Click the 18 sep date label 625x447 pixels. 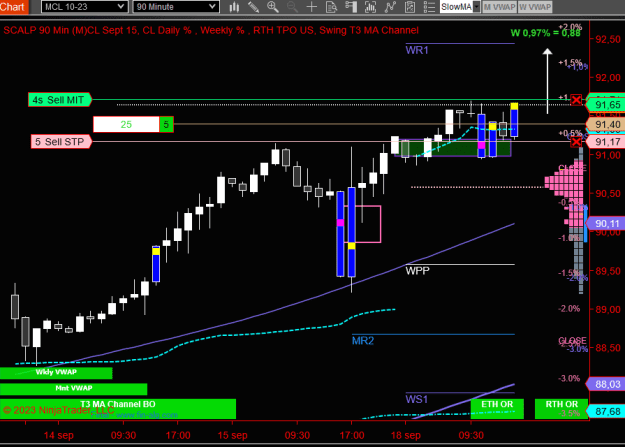406,435
